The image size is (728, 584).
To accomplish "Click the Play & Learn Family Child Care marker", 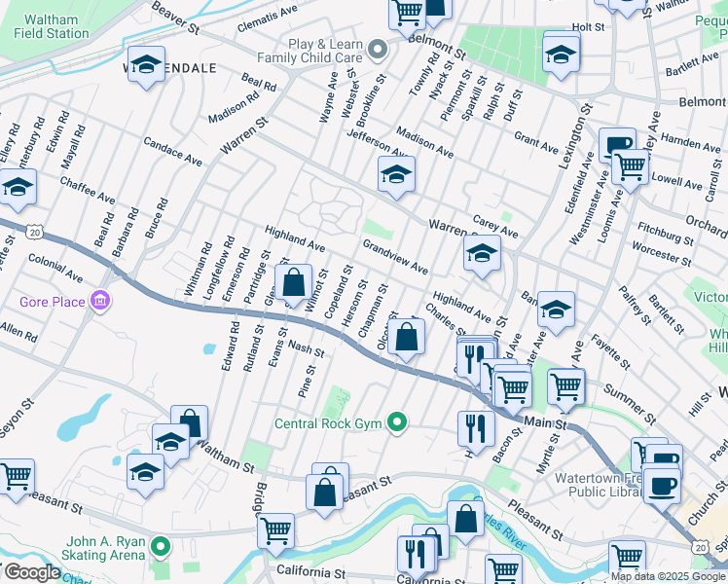I will (380, 49).
